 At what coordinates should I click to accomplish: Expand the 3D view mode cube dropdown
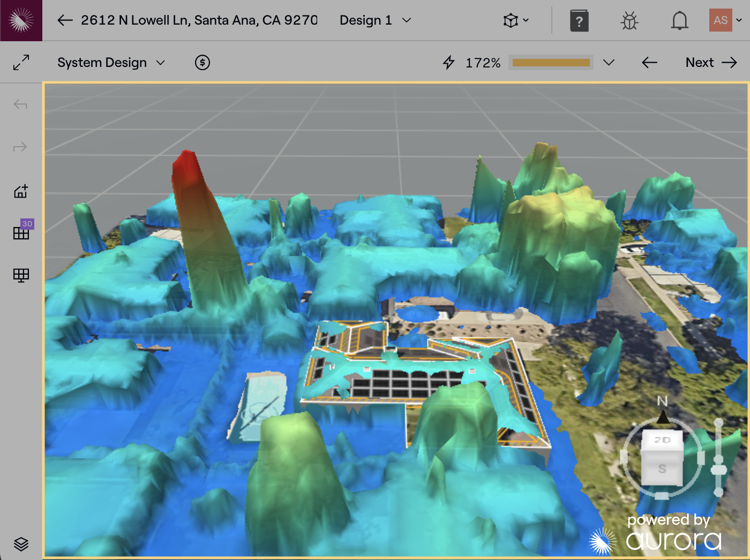[516, 20]
